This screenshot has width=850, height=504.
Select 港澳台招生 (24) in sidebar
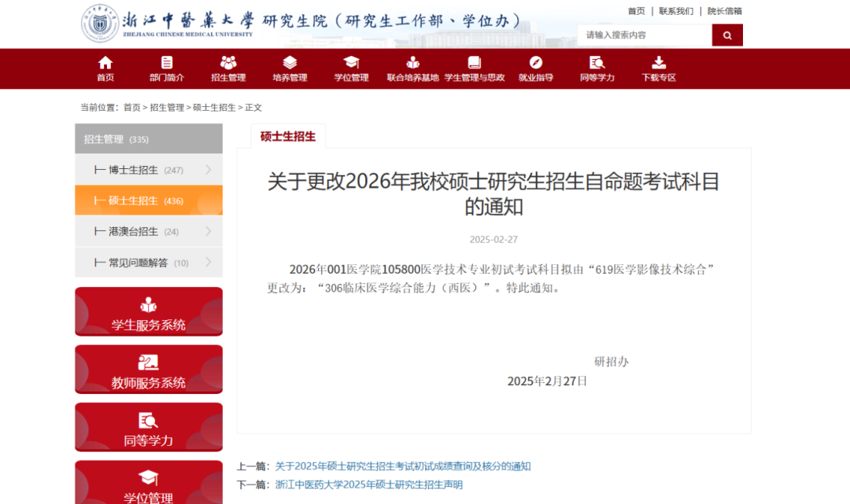click(149, 231)
